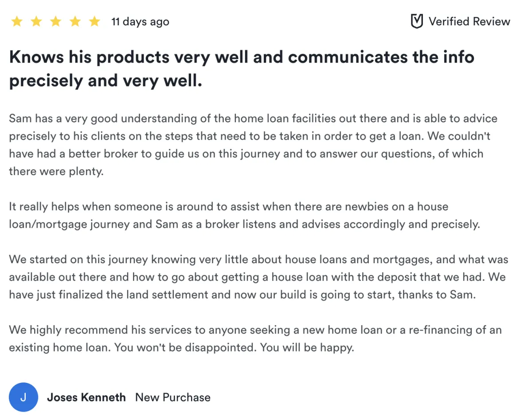
Task: Click the first rating star
Action: tap(16, 21)
